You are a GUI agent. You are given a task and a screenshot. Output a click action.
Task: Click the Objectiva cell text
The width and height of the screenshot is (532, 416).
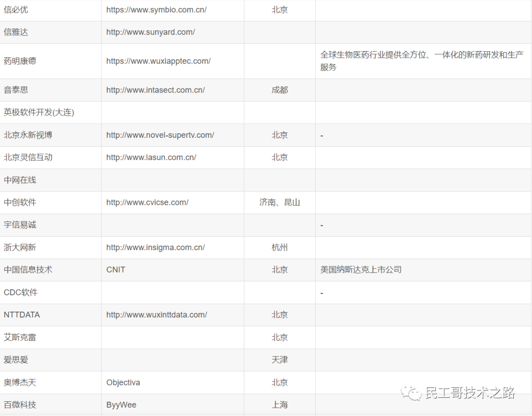pyautogui.click(x=123, y=383)
